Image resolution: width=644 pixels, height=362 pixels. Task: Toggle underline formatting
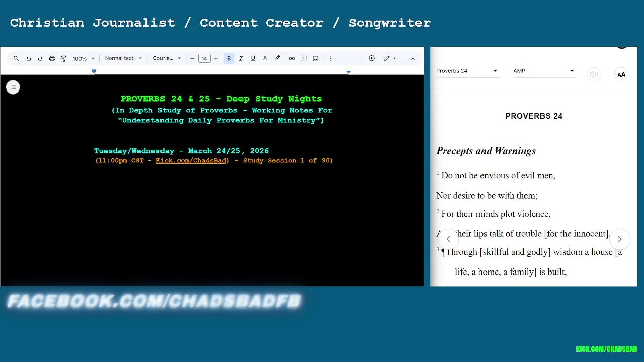point(253,58)
